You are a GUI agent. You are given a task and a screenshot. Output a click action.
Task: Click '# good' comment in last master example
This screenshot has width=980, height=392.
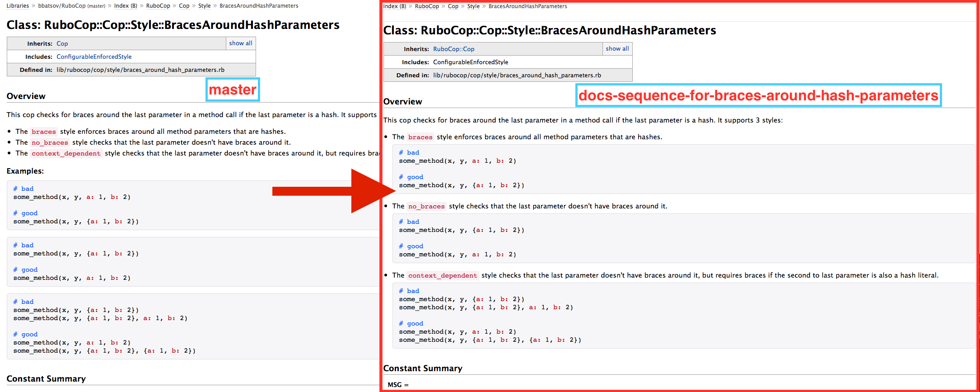point(25,335)
